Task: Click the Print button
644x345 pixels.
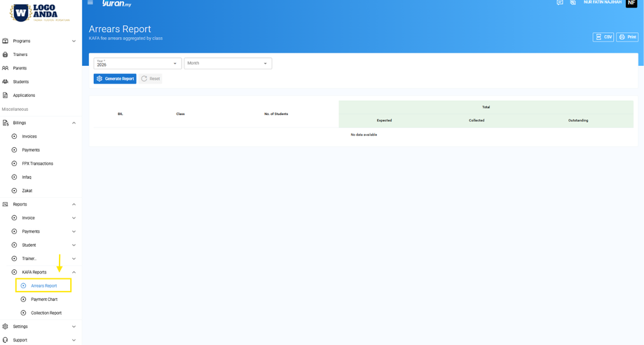Action: click(627, 37)
